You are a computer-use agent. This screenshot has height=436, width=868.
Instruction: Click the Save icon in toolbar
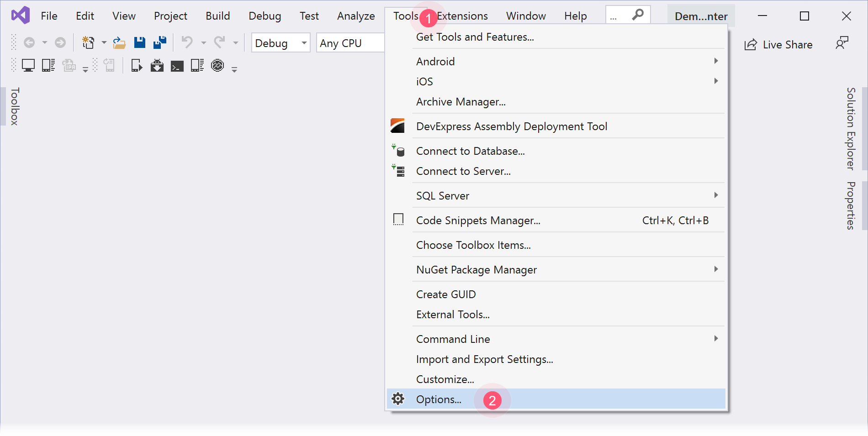[x=139, y=43]
